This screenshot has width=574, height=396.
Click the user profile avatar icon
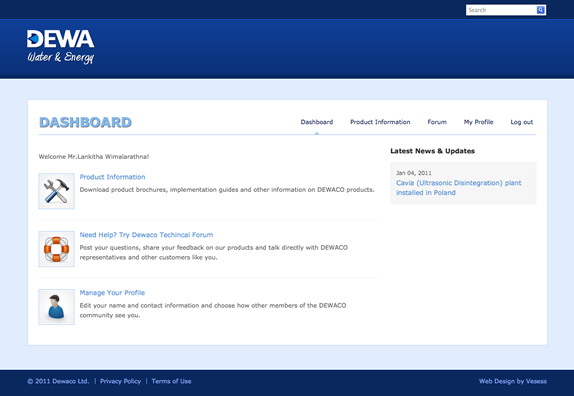click(56, 307)
